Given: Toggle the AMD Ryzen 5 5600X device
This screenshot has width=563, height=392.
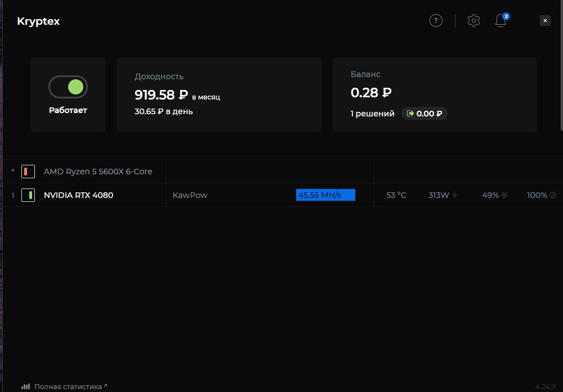Looking at the screenshot, I should [x=28, y=172].
